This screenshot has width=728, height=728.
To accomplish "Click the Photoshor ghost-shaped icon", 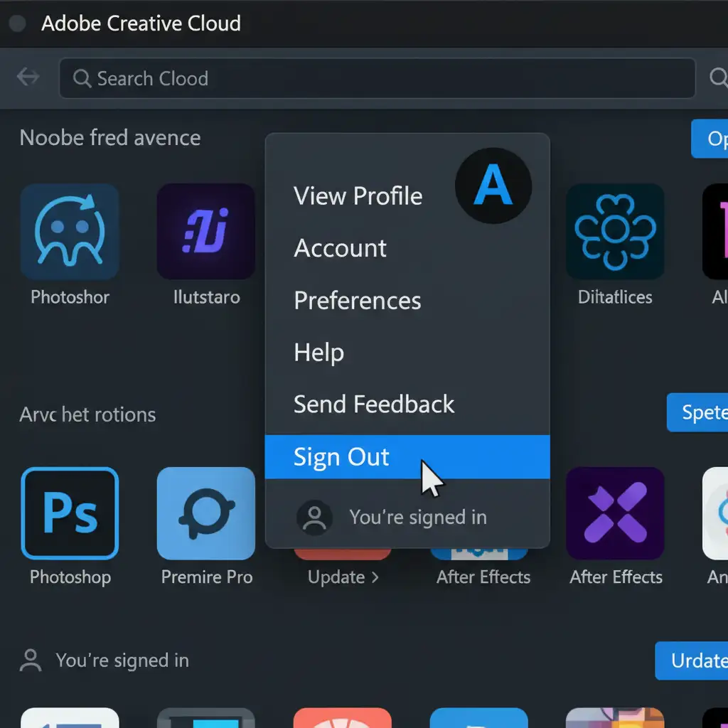I will [x=70, y=231].
